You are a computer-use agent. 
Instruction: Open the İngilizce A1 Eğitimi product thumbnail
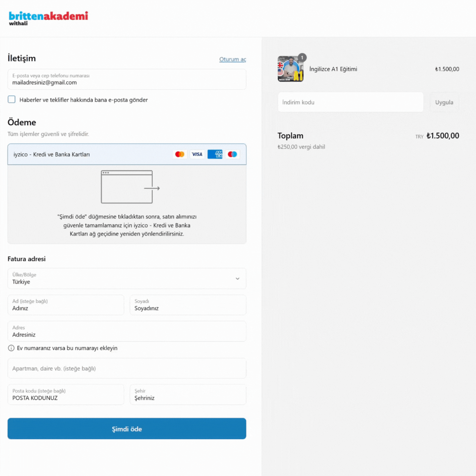pyautogui.click(x=290, y=69)
